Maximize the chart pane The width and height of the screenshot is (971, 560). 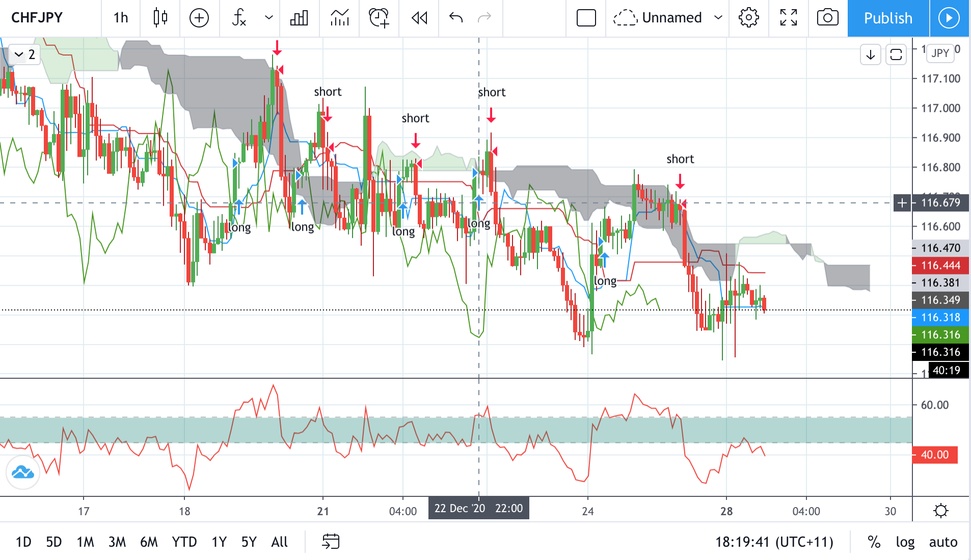pos(896,54)
